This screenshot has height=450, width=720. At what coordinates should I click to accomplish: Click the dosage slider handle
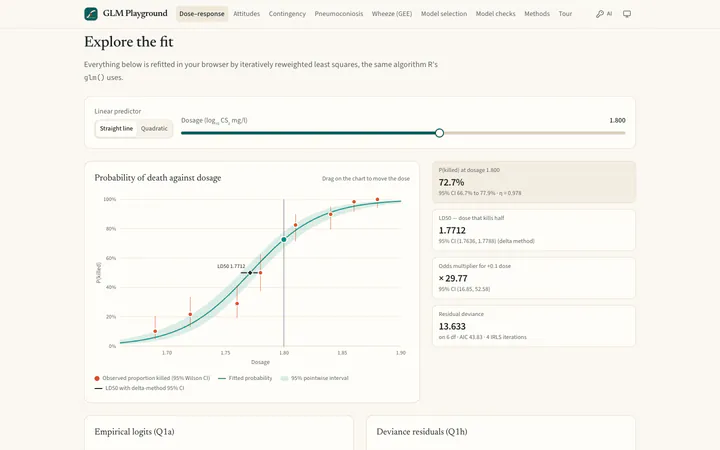(x=439, y=133)
